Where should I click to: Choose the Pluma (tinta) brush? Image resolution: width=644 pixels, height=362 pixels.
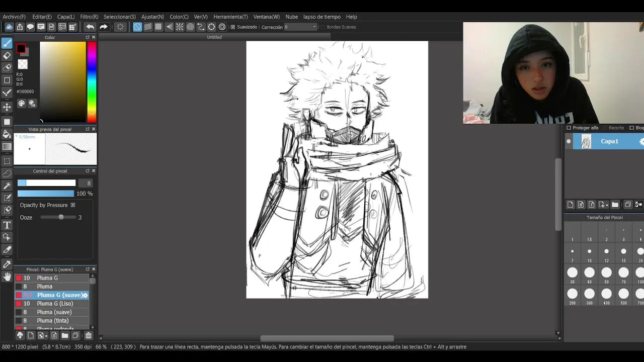click(52, 321)
